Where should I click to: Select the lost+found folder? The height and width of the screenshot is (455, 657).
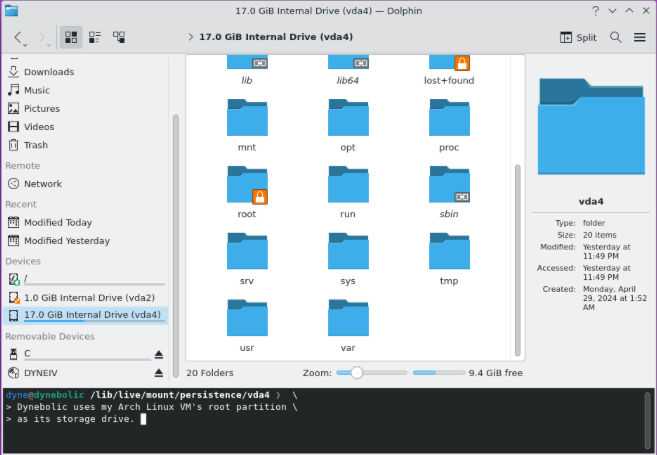[x=449, y=70]
